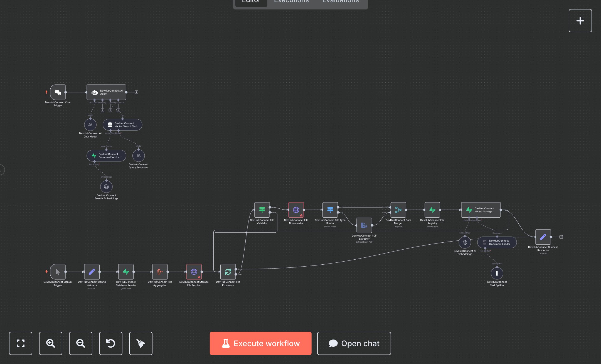Select the DevHubConnect File Downloader node
This screenshot has height=364, width=601.
(296, 210)
